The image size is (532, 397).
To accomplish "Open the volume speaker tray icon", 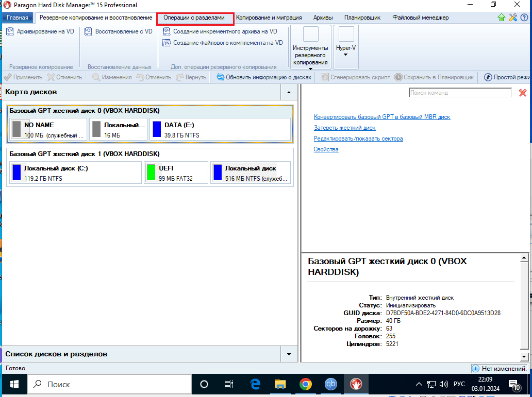I will click(x=443, y=384).
